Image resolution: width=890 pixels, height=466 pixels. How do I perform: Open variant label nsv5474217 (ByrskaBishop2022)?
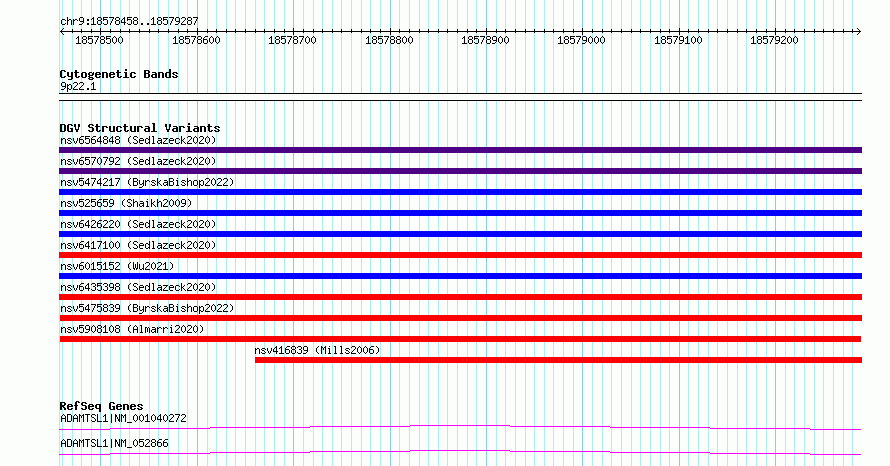point(147,182)
